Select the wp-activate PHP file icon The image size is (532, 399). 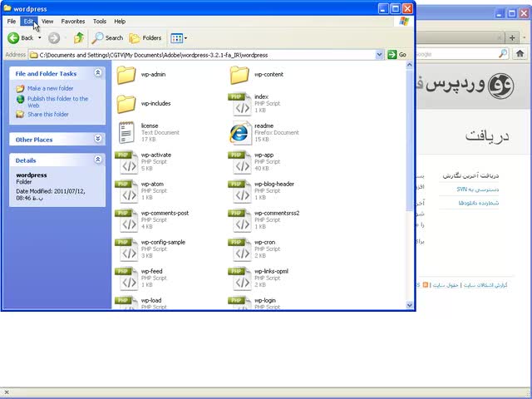(x=126, y=162)
